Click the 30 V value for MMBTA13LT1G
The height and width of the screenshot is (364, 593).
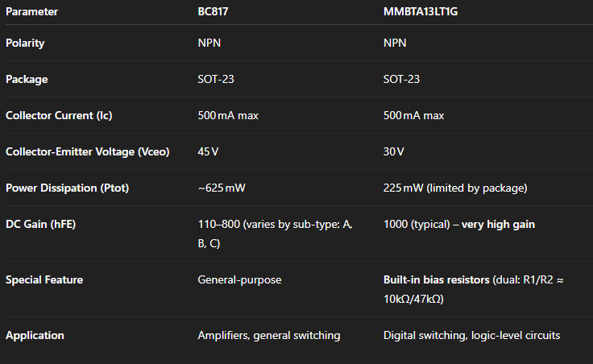click(394, 151)
